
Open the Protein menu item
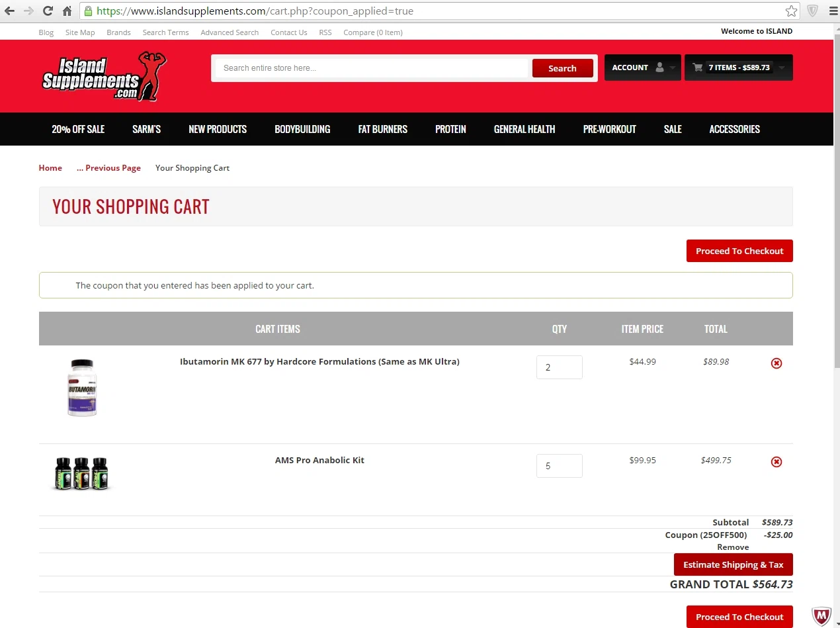click(450, 129)
